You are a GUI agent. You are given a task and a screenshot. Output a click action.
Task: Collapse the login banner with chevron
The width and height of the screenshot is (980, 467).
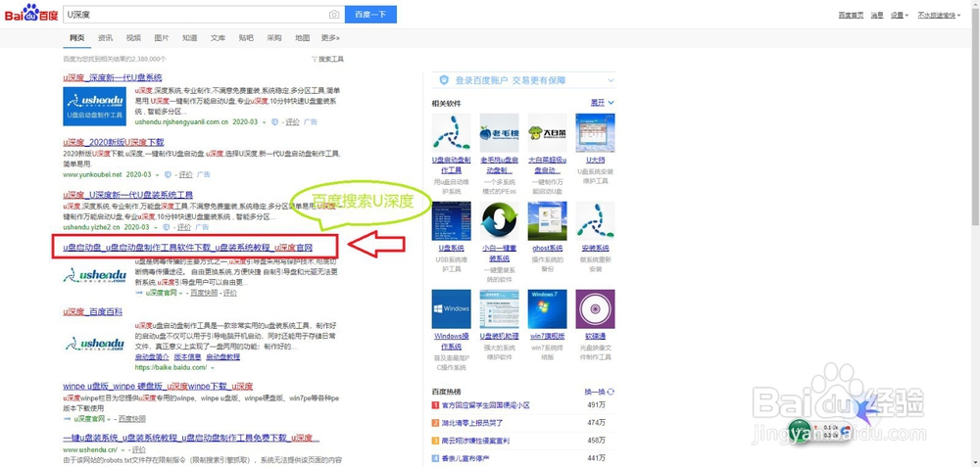pos(611,80)
